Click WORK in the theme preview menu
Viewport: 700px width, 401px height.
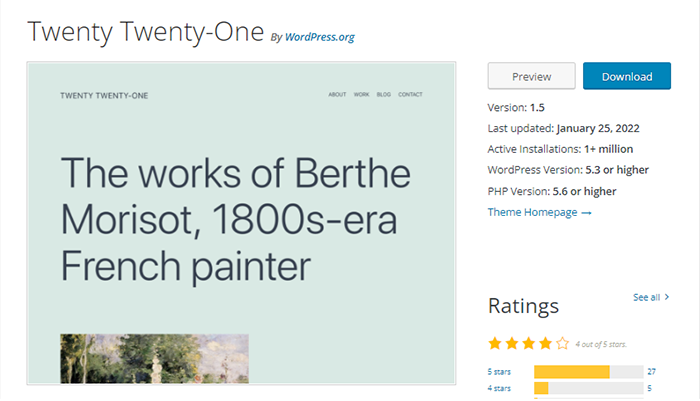361,95
